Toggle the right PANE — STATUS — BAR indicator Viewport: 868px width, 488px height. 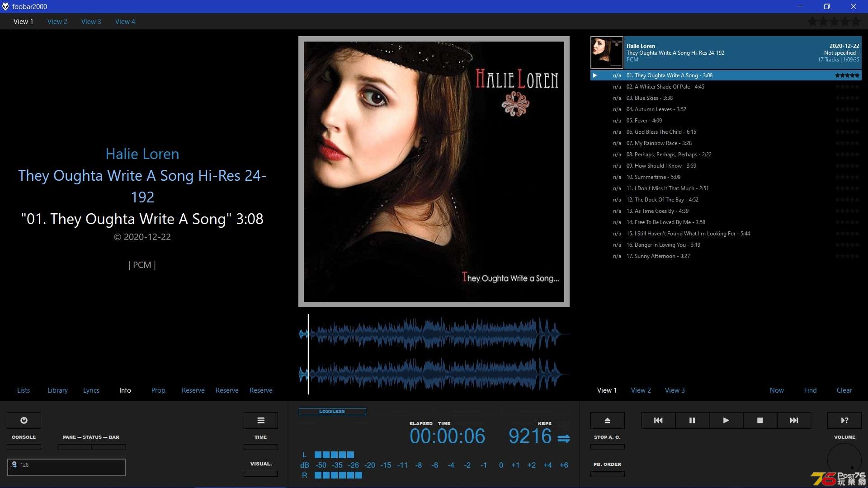(109, 447)
